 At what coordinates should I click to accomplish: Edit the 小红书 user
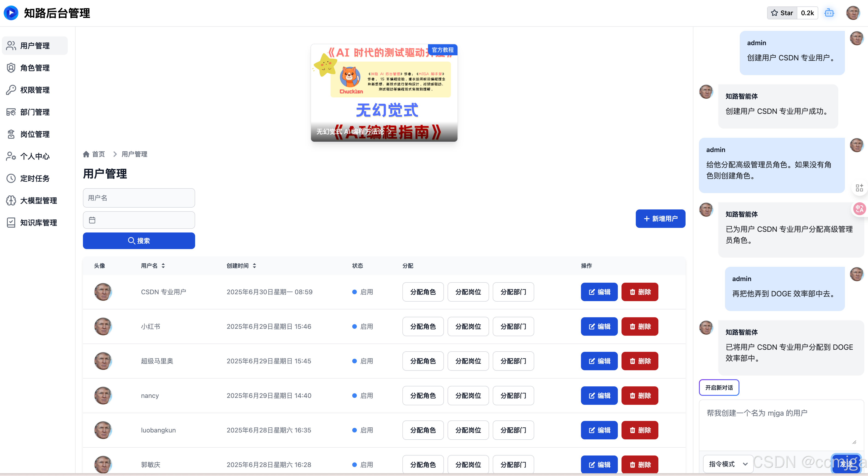coord(599,326)
